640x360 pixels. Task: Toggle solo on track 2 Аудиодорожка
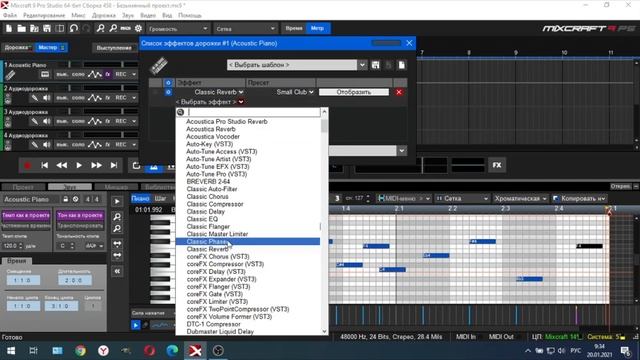(x=78, y=98)
